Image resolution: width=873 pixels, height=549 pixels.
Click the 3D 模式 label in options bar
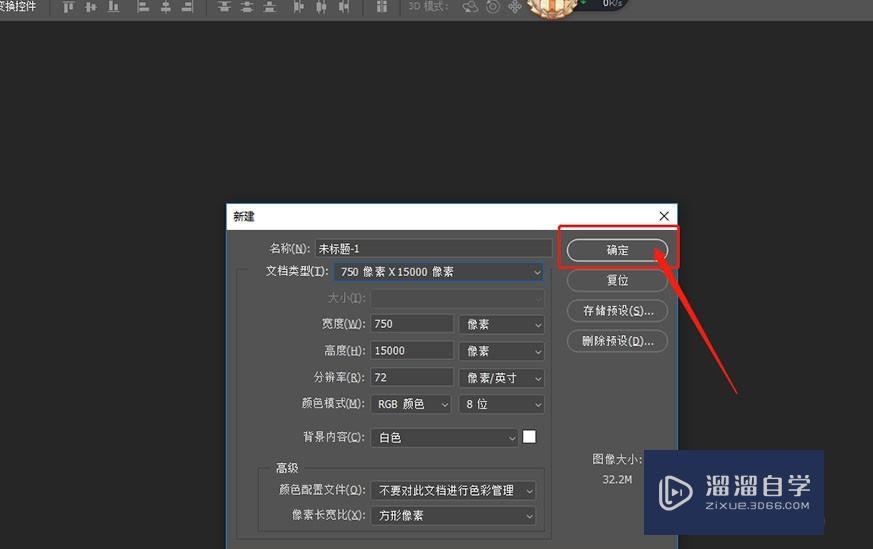[428, 7]
